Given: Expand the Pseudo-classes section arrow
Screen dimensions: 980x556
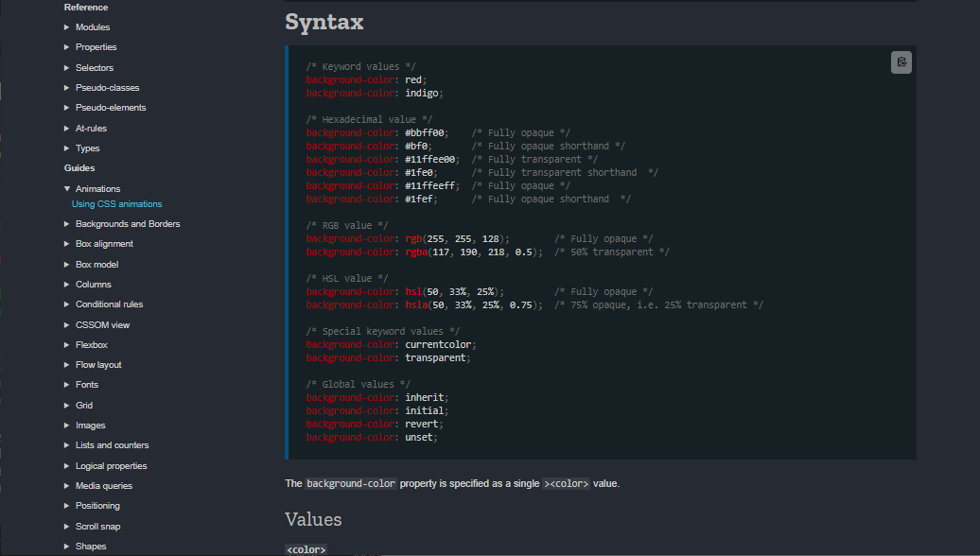Looking at the screenshot, I should pyautogui.click(x=67, y=88).
